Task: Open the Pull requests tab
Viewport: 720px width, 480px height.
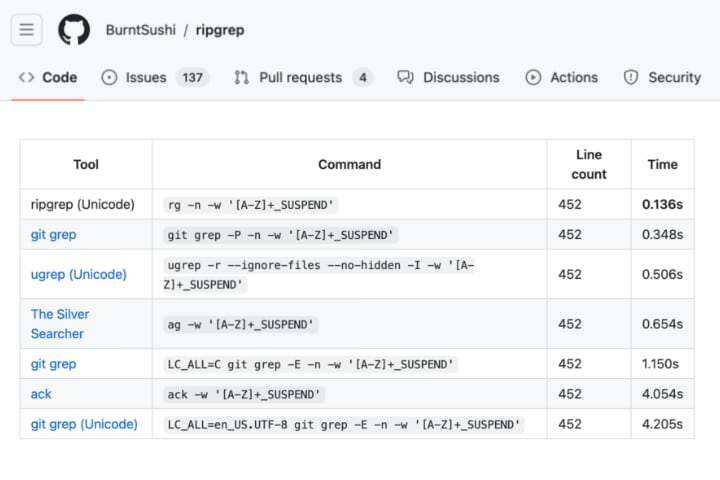Action: coord(300,77)
